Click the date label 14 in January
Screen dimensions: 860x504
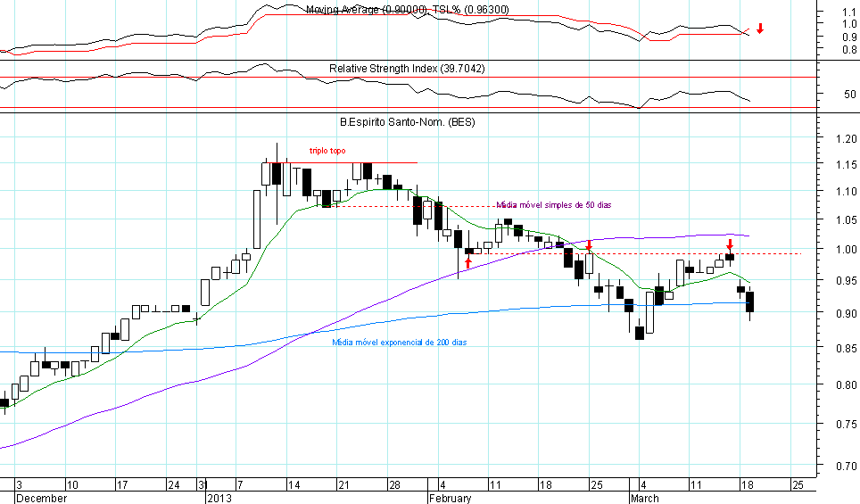[x=294, y=484]
